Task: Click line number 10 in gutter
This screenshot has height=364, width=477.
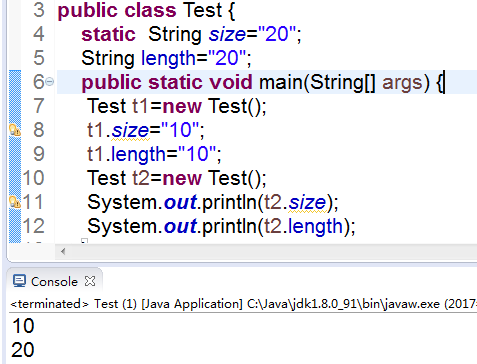Action: pos(33,178)
